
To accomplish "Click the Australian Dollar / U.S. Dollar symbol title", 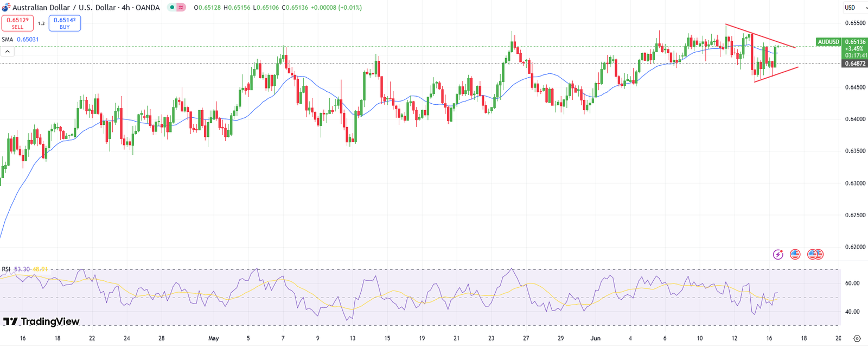I will (x=86, y=8).
